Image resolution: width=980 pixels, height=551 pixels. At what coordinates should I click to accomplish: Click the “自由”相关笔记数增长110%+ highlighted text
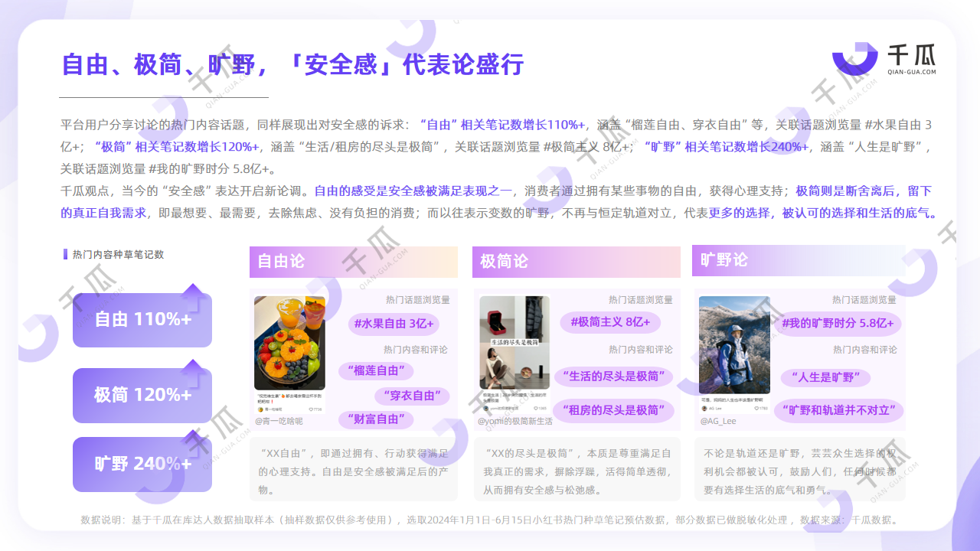503,125
